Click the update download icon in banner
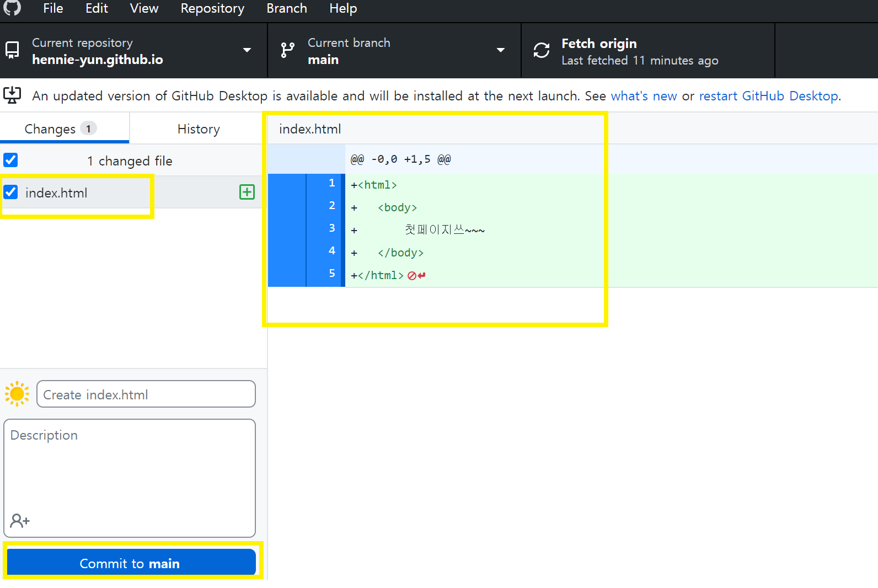 [x=12, y=95]
